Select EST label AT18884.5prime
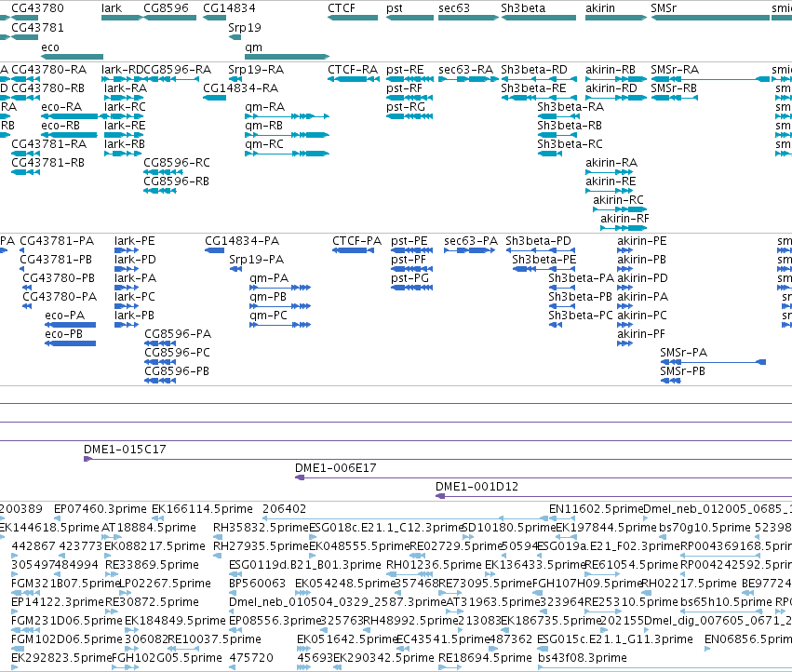 [149, 528]
